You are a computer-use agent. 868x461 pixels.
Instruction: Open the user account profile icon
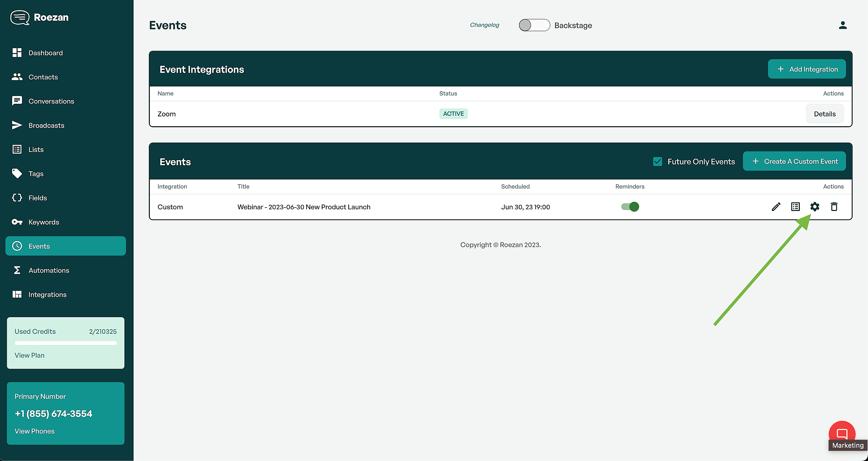point(843,25)
